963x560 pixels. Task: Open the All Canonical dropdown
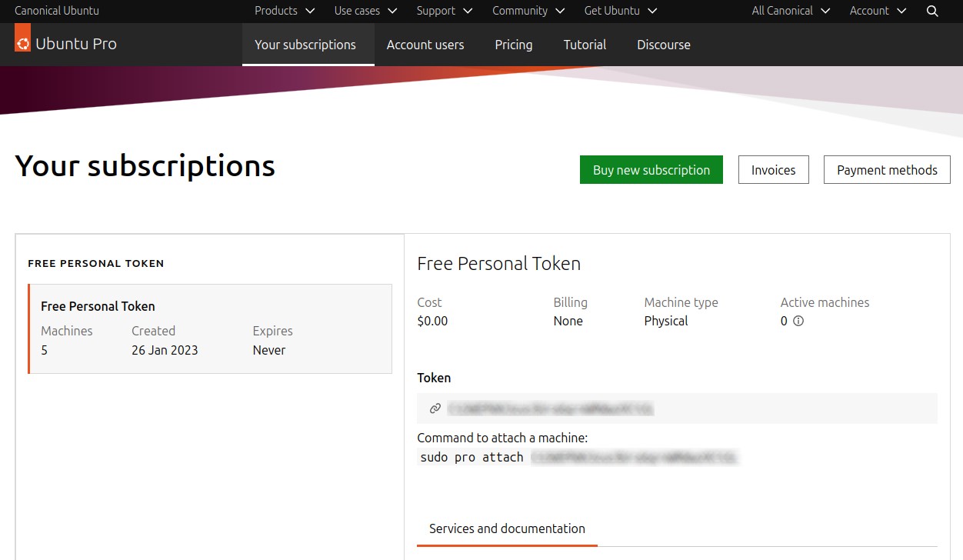(791, 11)
